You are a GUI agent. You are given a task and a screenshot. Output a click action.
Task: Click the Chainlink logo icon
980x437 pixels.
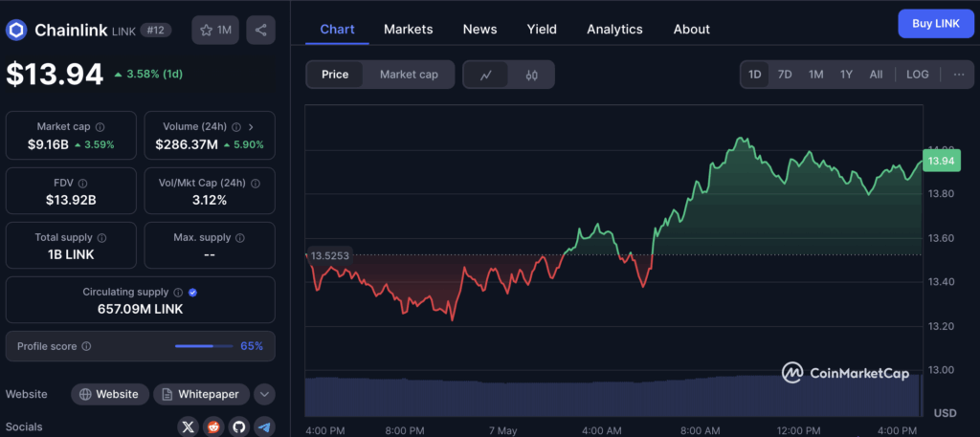(16, 30)
